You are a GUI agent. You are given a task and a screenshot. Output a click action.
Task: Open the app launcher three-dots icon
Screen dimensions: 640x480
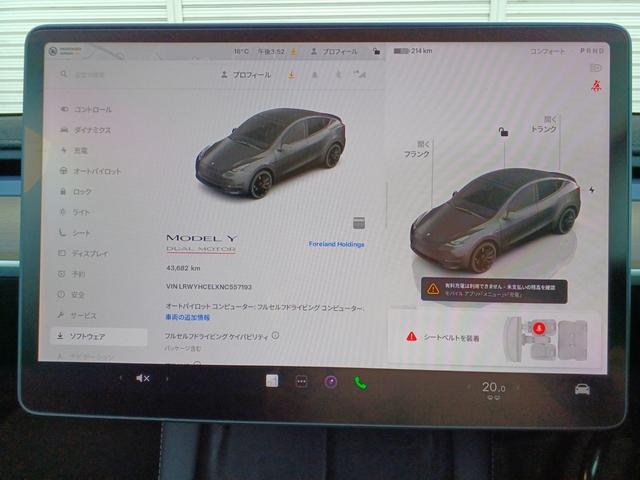[302, 382]
